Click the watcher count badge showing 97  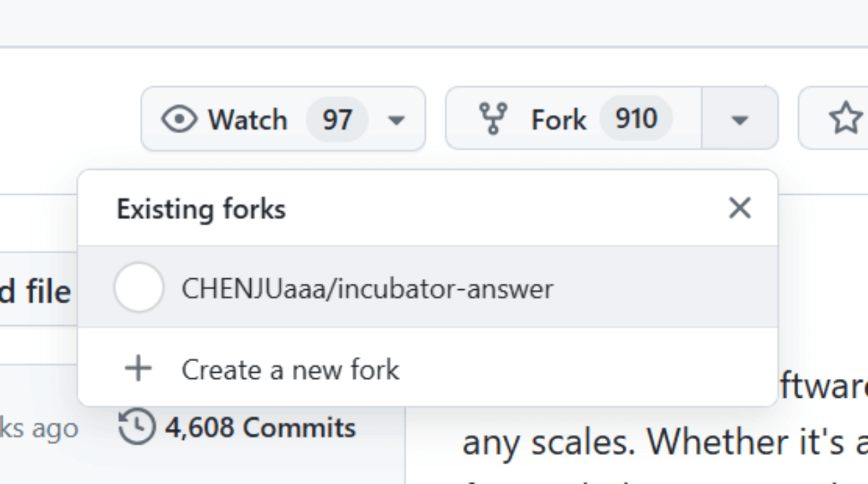[337, 119]
